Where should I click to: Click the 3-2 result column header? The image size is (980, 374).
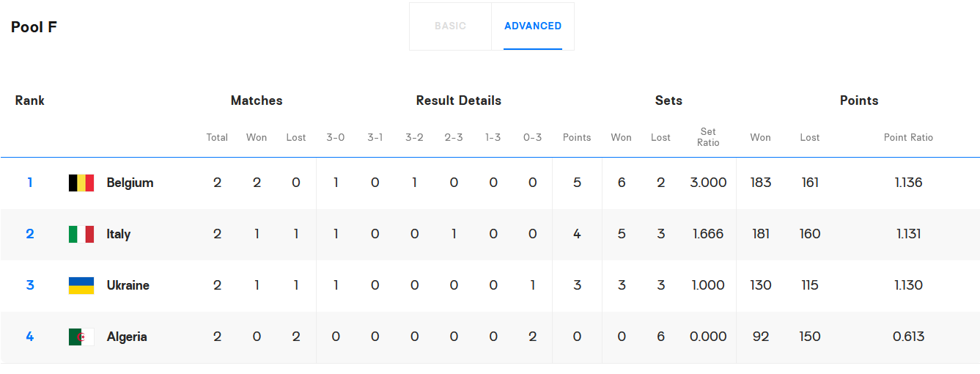414,137
